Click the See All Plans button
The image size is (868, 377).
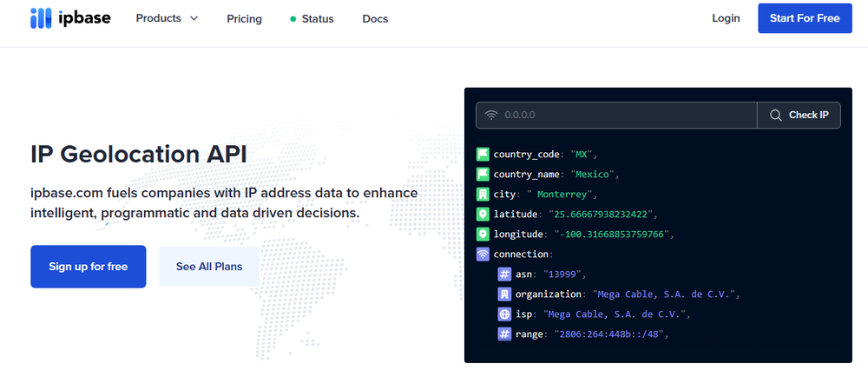coord(209,267)
